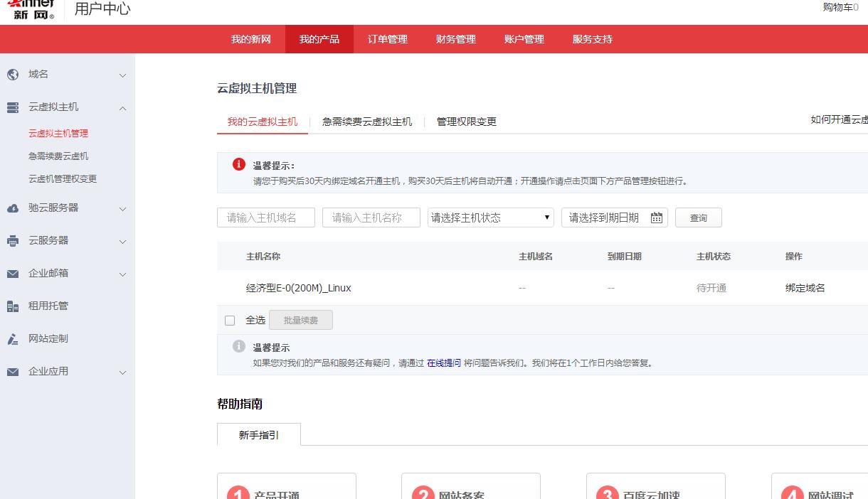Select the 网站定制 pen icon

(12, 339)
